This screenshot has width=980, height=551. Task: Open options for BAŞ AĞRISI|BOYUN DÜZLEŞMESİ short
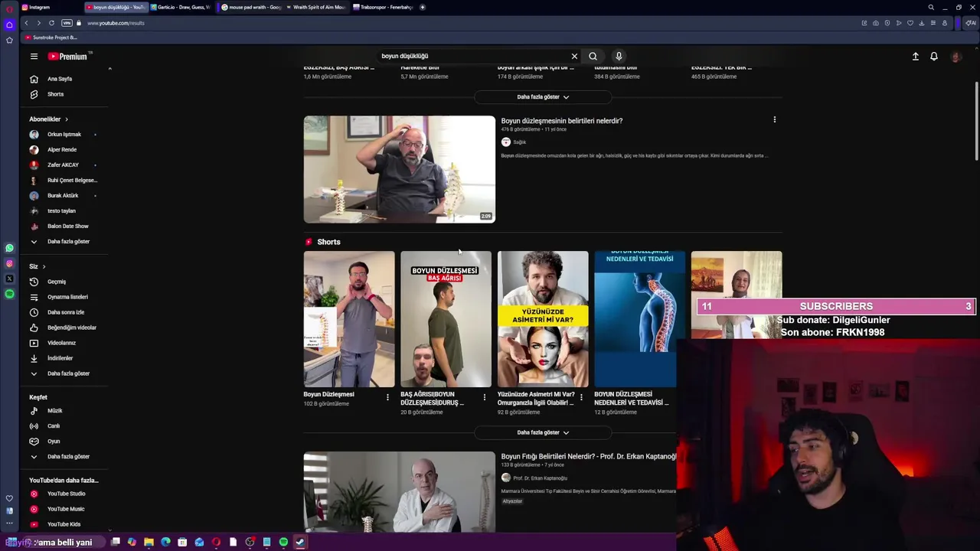[484, 397]
